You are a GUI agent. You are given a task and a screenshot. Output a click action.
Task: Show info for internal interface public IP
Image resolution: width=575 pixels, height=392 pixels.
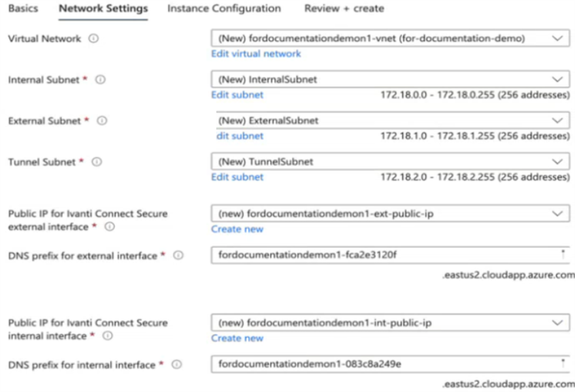108,336
